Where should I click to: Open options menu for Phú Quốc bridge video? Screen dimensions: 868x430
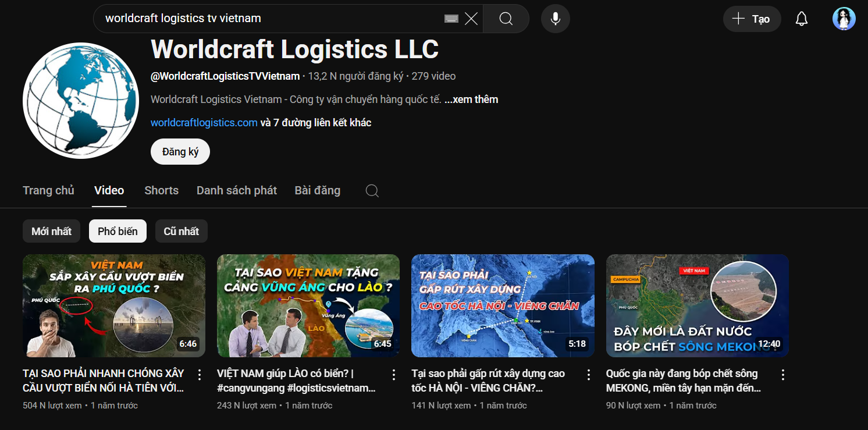tap(200, 374)
